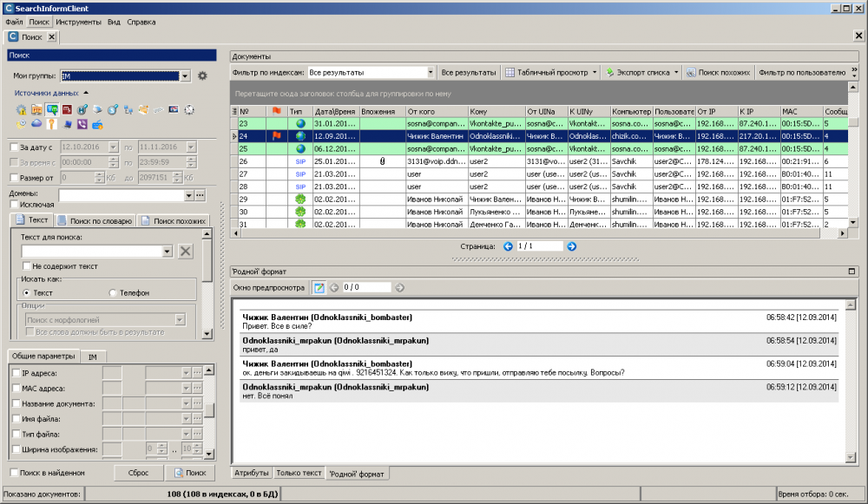The image size is (868, 504).
Task: Go to next results page arrow
Action: (571, 246)
